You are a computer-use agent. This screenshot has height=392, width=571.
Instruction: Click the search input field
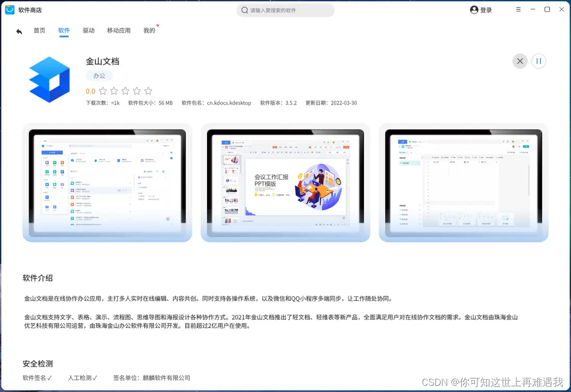285,10
